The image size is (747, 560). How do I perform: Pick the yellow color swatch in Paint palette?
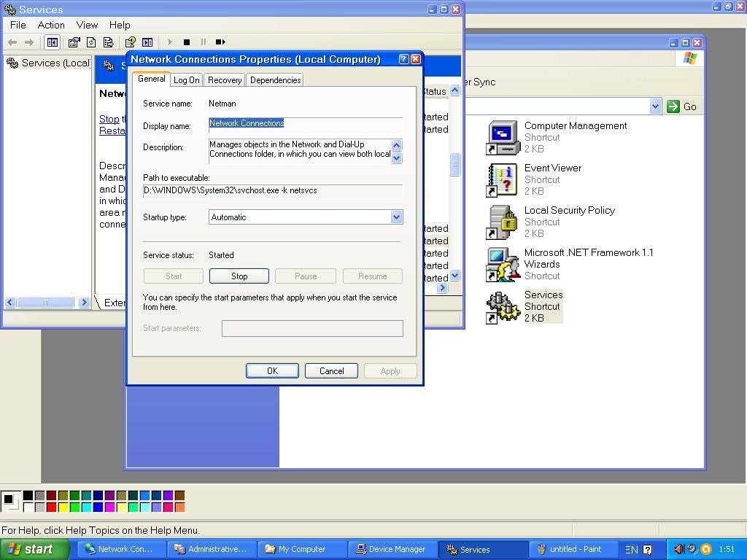[63, 507]
